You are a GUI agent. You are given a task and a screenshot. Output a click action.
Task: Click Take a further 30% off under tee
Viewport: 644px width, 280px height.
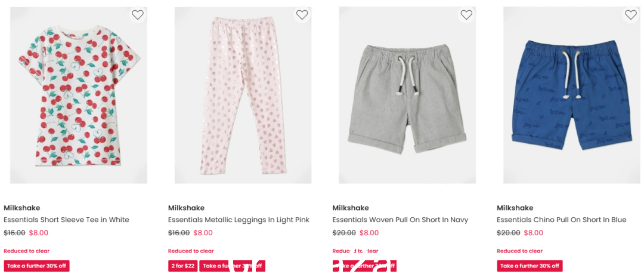pyautogui.click(x=36, y=266)
